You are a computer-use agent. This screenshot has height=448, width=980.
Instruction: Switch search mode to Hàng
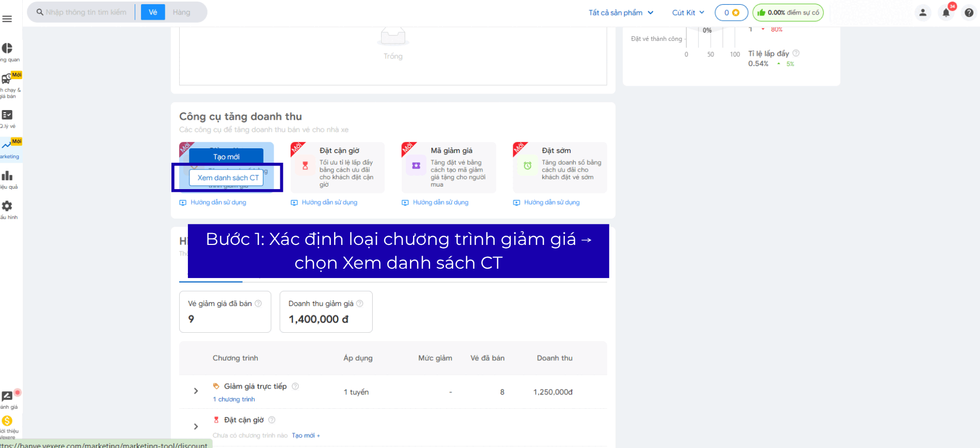181,12
